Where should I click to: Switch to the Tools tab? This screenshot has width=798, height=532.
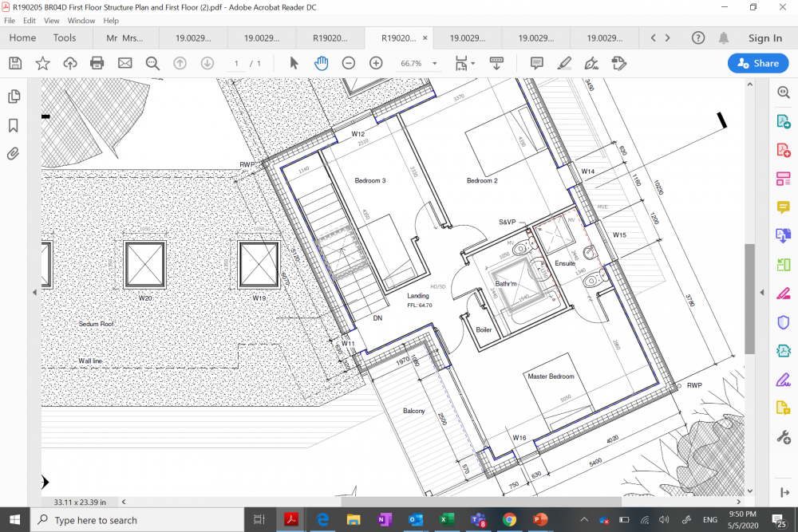coord(65,37)
